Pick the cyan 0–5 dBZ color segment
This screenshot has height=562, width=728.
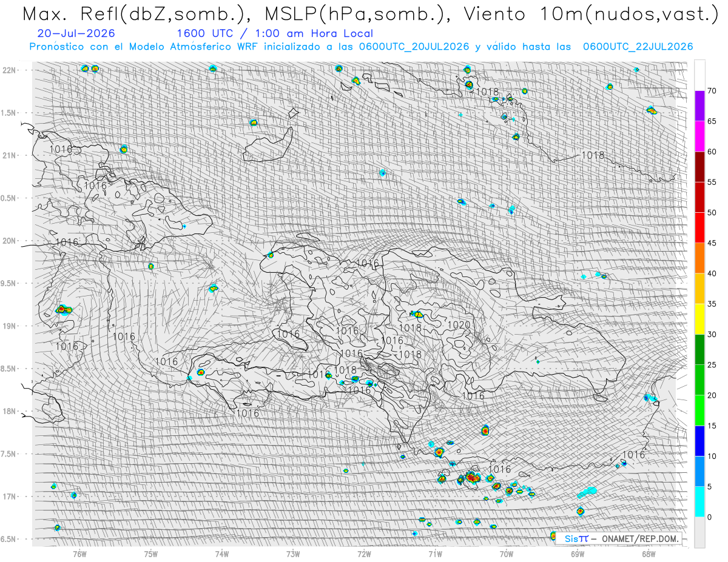click(699, 501)
